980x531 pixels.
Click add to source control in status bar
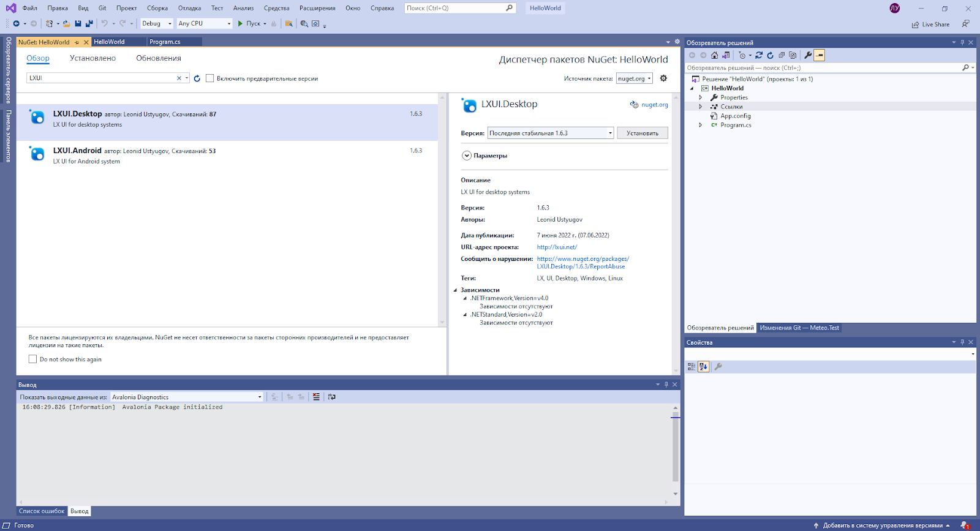[882, 525]
